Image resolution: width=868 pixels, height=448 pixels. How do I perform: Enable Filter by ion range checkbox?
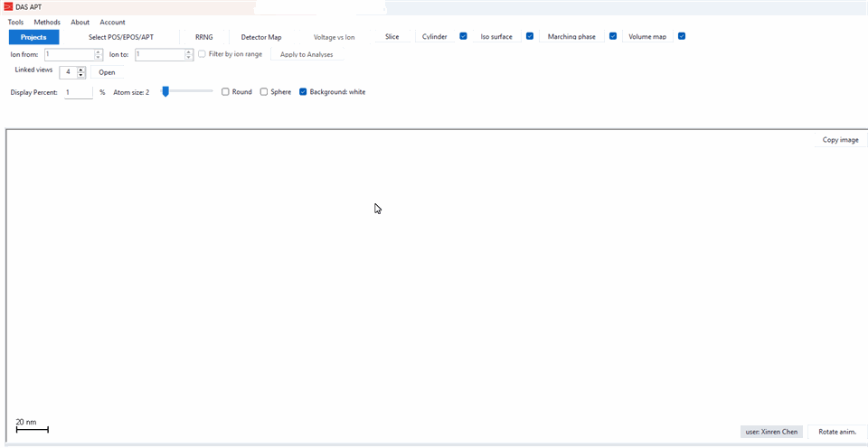tap(202, 54)
